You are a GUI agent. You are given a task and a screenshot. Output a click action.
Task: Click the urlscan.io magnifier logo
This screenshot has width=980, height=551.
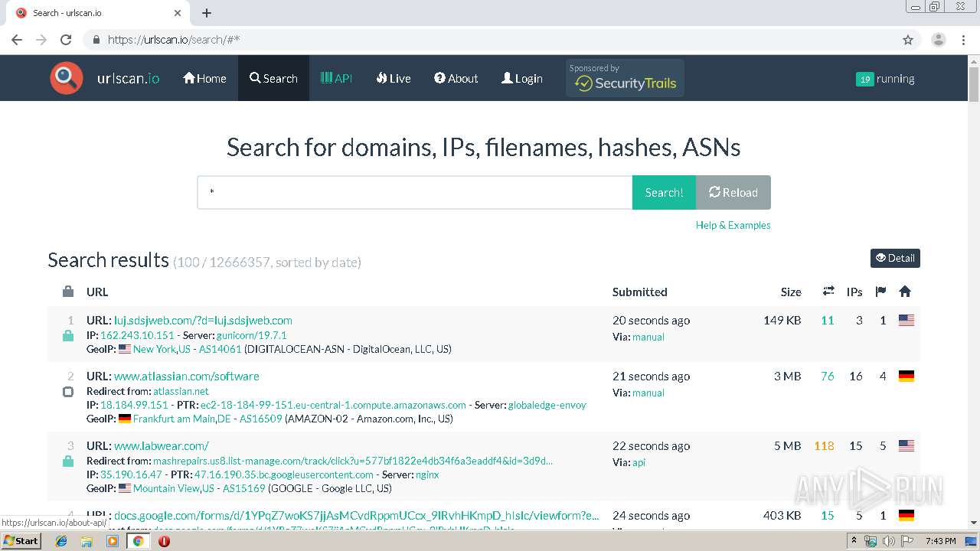(67, 78)
